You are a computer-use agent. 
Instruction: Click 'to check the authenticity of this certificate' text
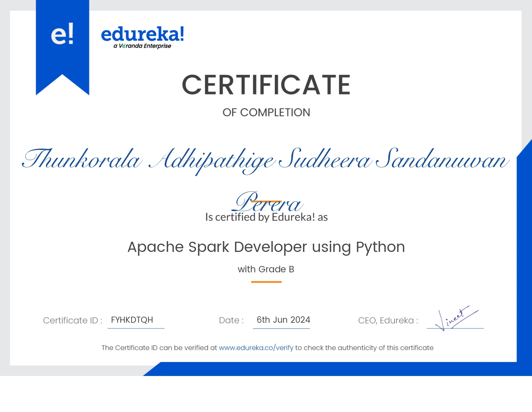click(364, 348)
